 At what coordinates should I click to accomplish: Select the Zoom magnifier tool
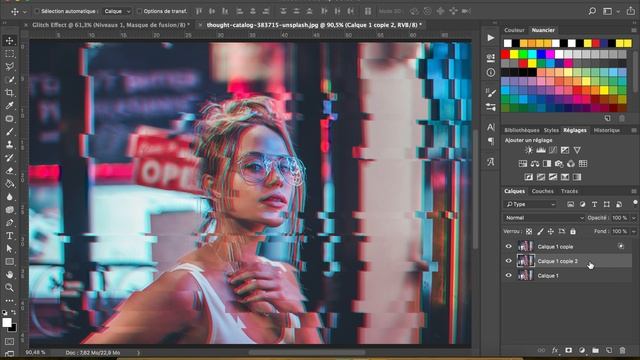click(x=9, y=288)
